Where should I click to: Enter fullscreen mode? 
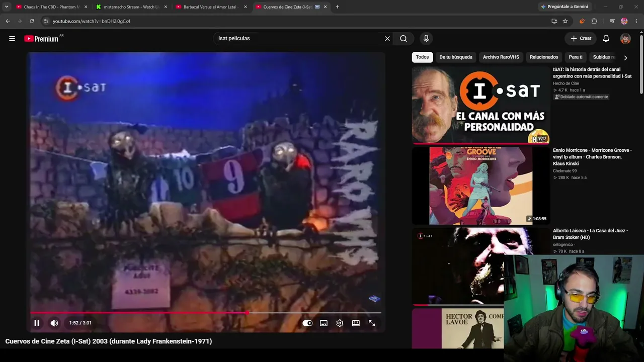click(x=372, y=323)
